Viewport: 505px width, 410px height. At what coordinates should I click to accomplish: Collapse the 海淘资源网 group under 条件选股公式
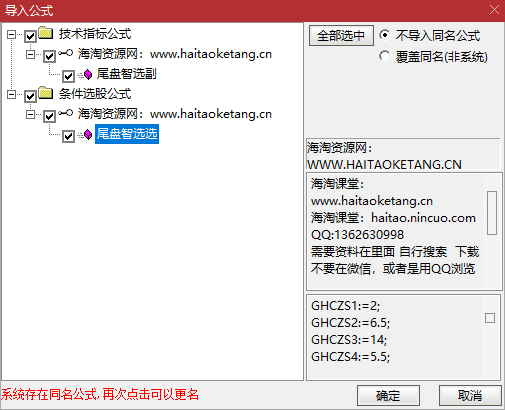[30, 114]
